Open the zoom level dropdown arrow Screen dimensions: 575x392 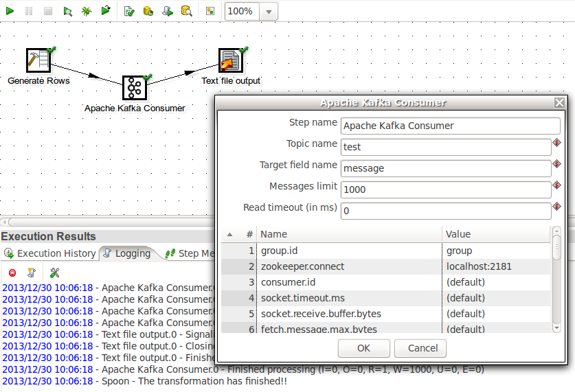coord(269,12)
